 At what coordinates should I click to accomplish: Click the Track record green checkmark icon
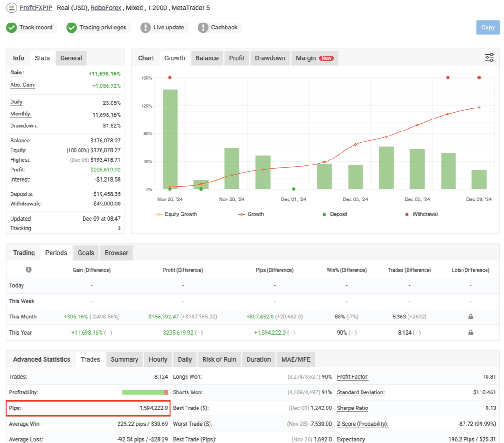(11, 28)
